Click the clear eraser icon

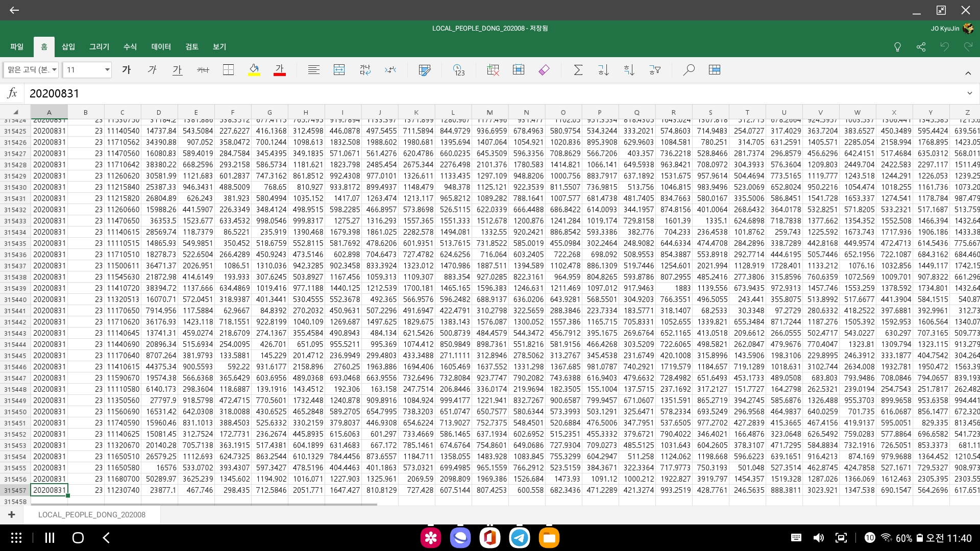coord(544,70)
